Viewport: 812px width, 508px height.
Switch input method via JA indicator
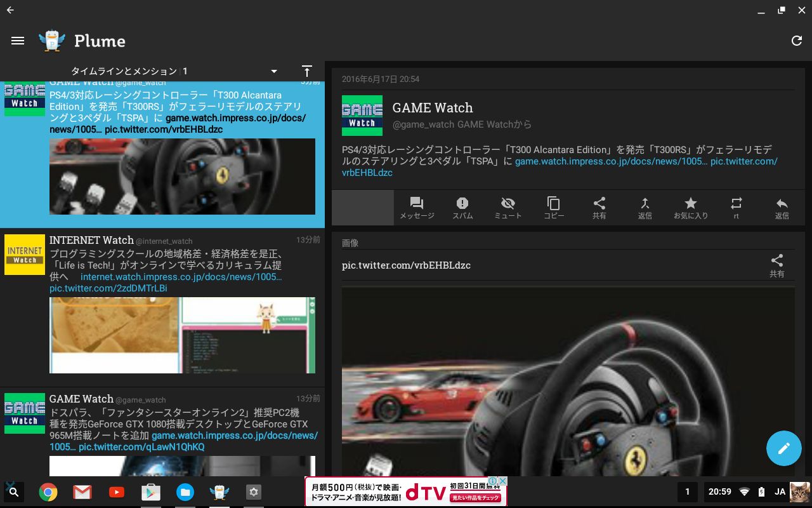(780, 491)
